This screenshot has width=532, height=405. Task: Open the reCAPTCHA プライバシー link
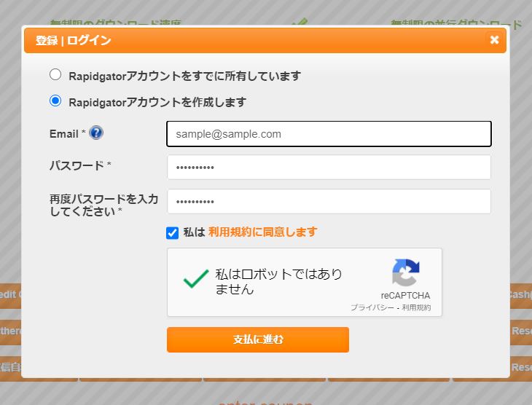coord(372,308)
